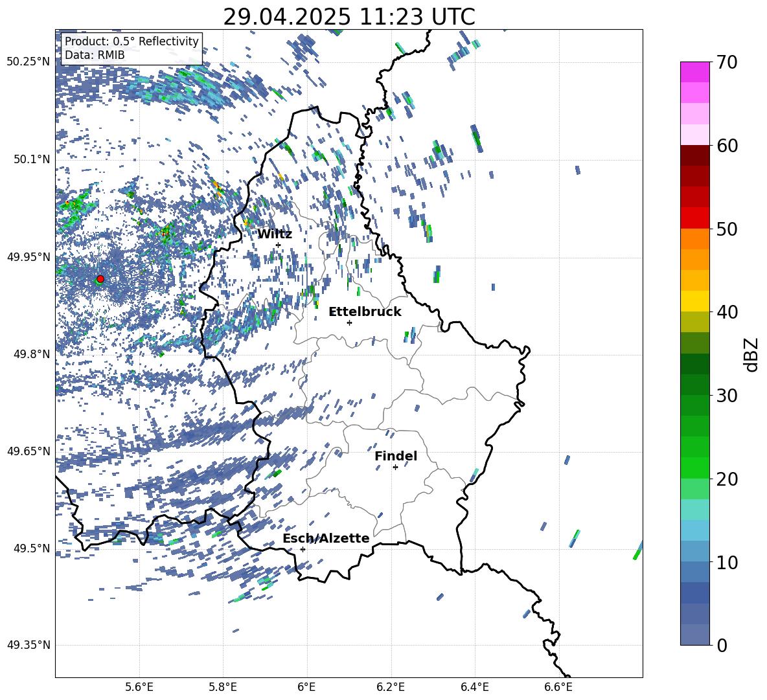The width and height of the screenshot is (767, 700).
Task: Click the colorbar tick label 60
Action: (x=727, y=146)
